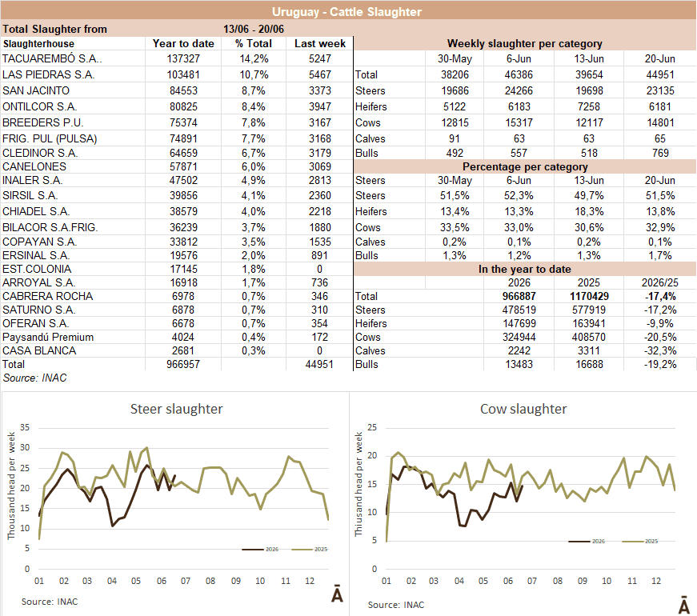The image size is (697, 616).
Task: Select the 2025 legend marker in Cow chart
Action: [633, 542]
